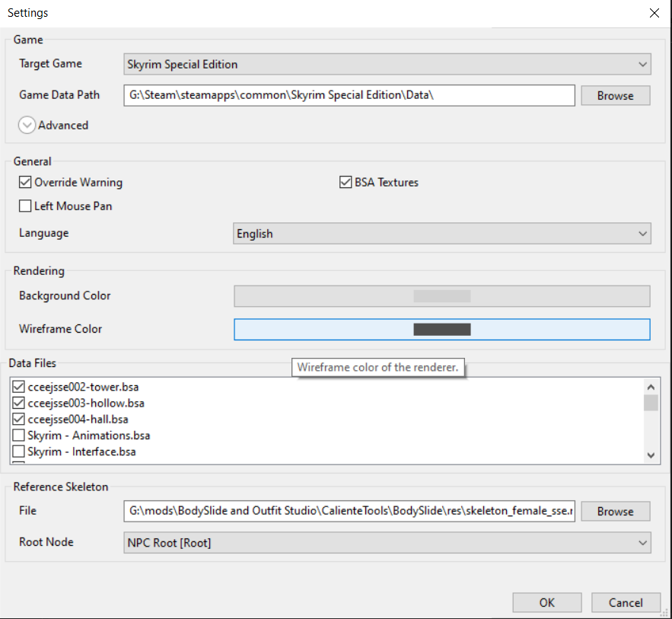Toggle the Override Warning checkbox
This screenshot has width=672, height=619.
(x=25, y=182)
